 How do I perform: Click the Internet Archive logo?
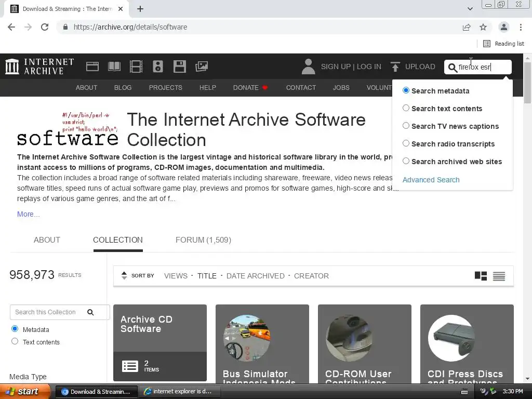(x=39, y=66)
